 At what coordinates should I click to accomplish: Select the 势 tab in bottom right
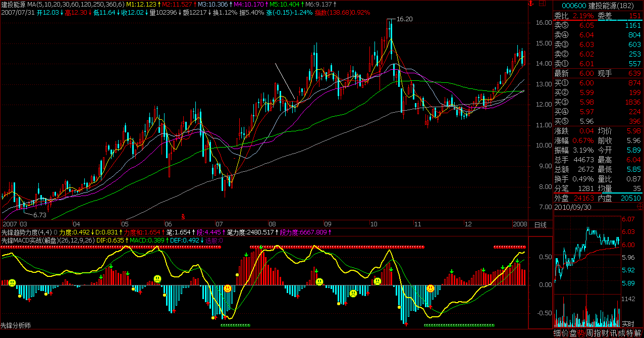[581, 333]
